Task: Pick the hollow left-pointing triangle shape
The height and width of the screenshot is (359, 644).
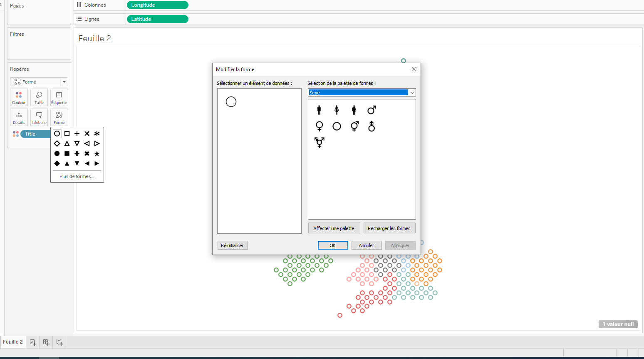Action: pos(87,144)
